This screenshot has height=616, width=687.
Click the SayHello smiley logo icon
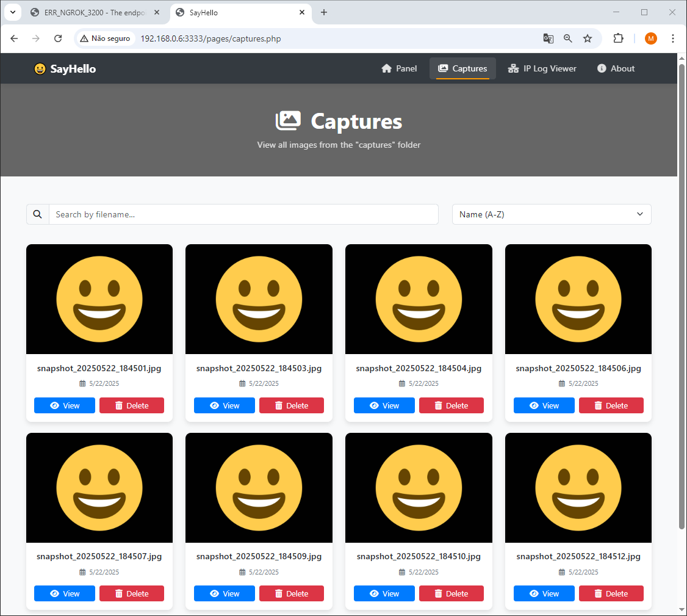pyautogui.click(x=40, y=69)
